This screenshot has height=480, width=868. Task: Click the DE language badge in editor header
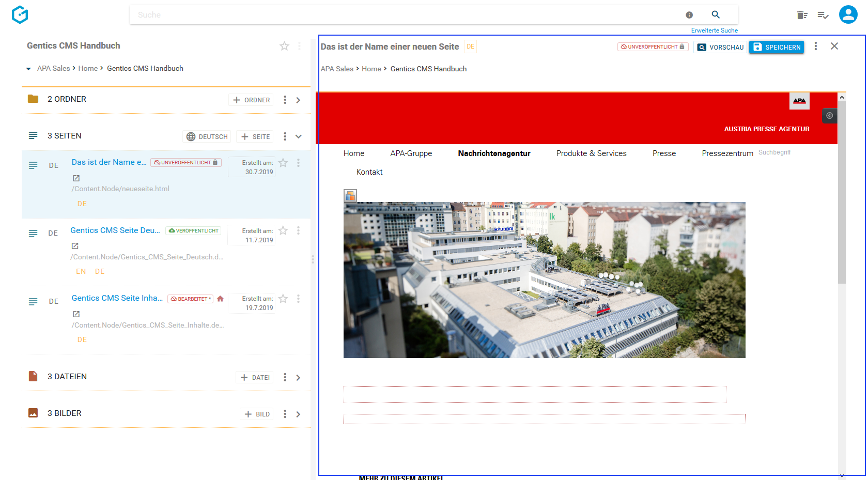pos(470,47)
